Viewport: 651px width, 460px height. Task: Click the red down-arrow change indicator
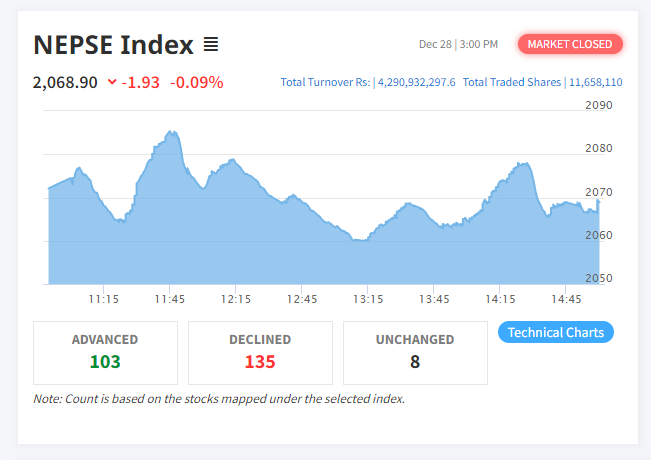[112, 82]
